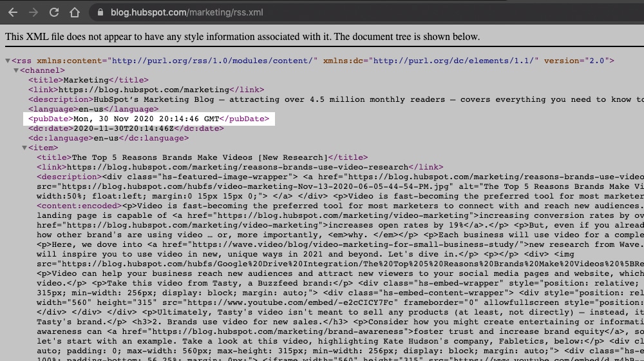Click the language en-us element line
The height and width of the screenshot is (361, 644).
click(x=93, y=109)
